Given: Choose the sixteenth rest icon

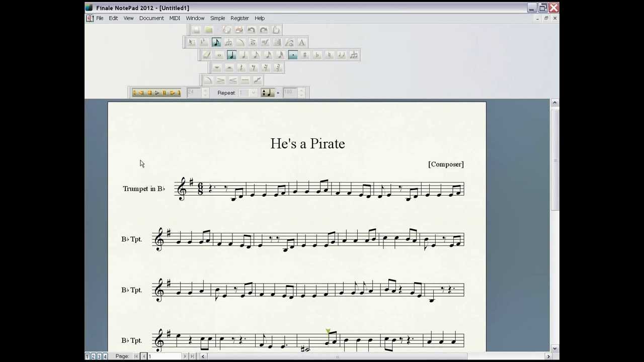Looking at the screenshot, I should click(x=266, y=68).
